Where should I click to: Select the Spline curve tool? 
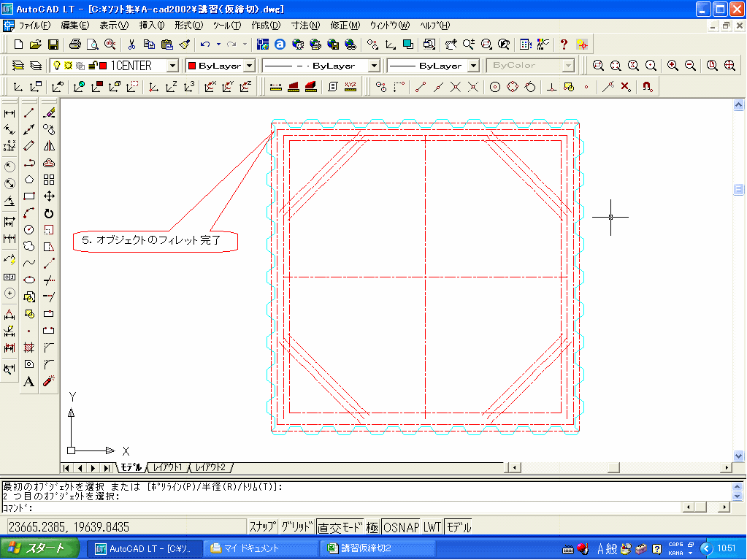click(29, 263)
